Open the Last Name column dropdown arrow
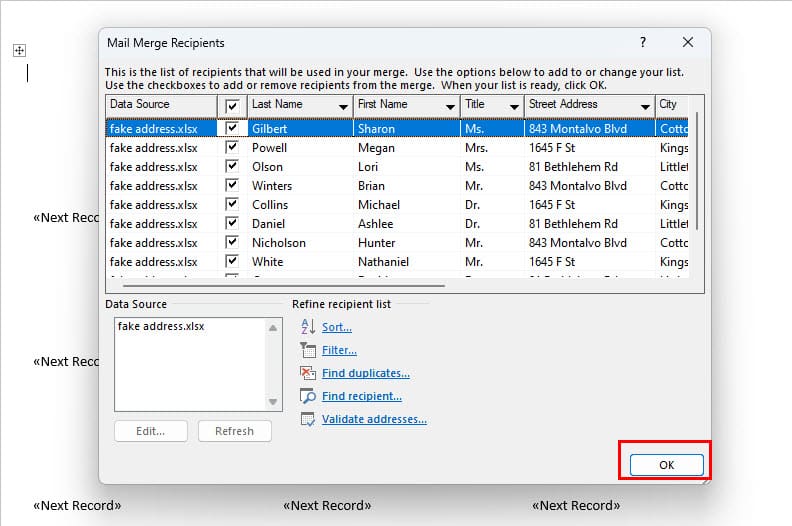792x526 pixels. (x=343, y=107)
